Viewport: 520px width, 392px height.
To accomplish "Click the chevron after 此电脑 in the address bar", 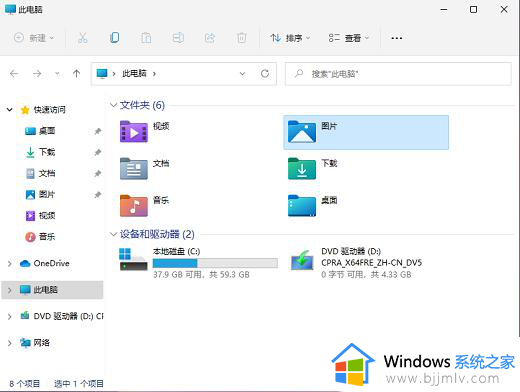I will [154, 74].
